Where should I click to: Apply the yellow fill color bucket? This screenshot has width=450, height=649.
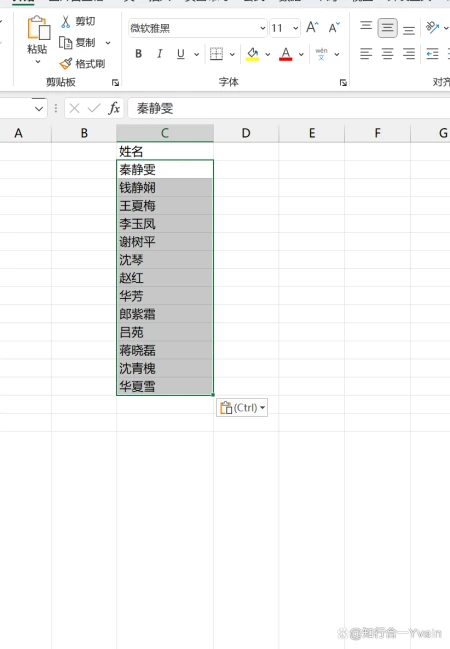click(x=253, y=54)
